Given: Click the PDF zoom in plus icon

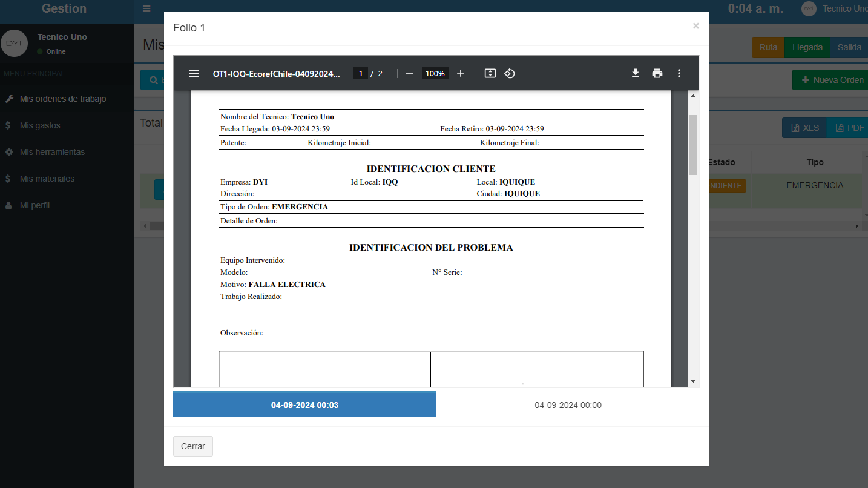Looking at the screenshot, I should click(461, 73).
